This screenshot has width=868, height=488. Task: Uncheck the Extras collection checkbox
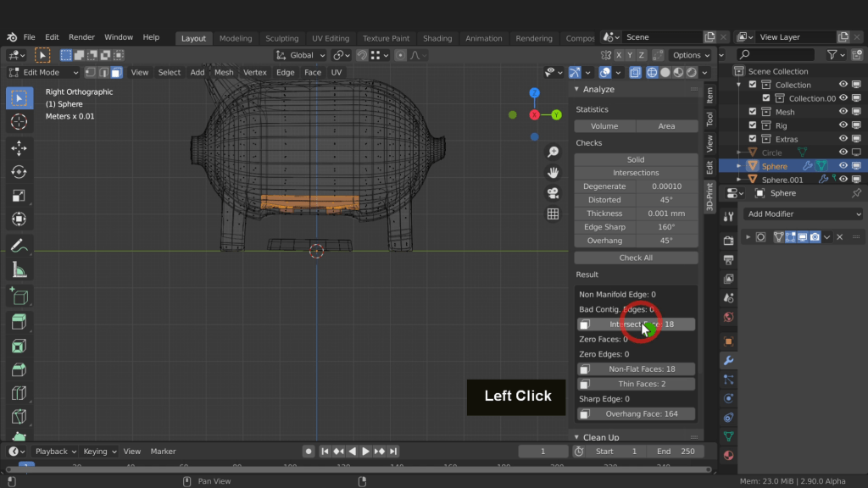[x=753, y=139]
